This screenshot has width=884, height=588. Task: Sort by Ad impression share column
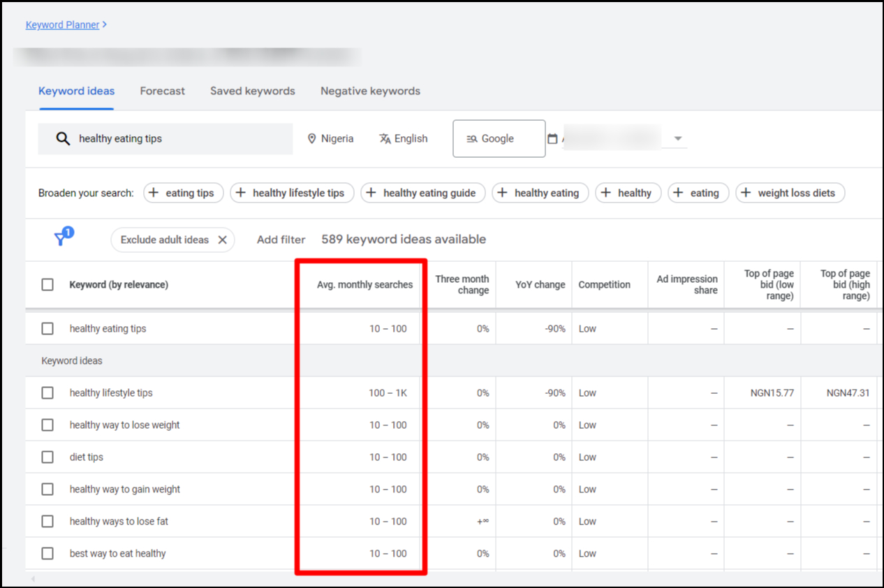(687, 284)
